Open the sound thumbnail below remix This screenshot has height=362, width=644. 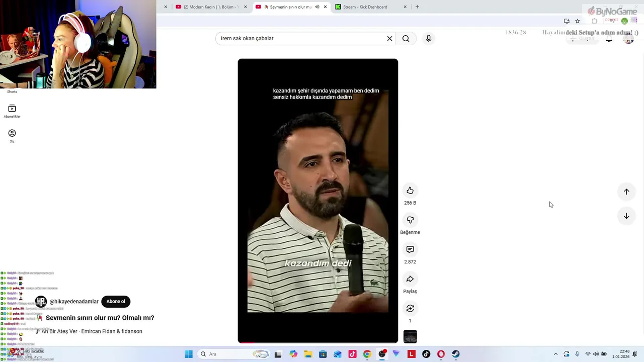click(x=410, y=336)
